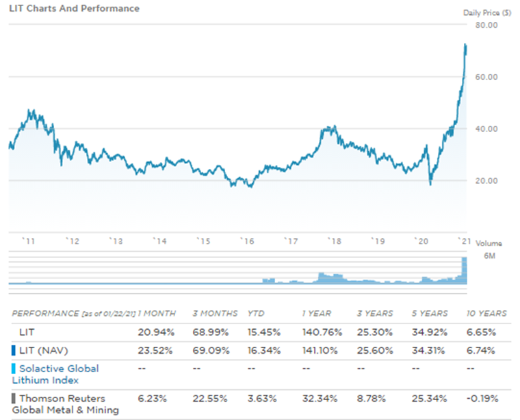
Task: Choose the 1 YEAR column header
Action: pyautogui.click(x=317, y=313)
